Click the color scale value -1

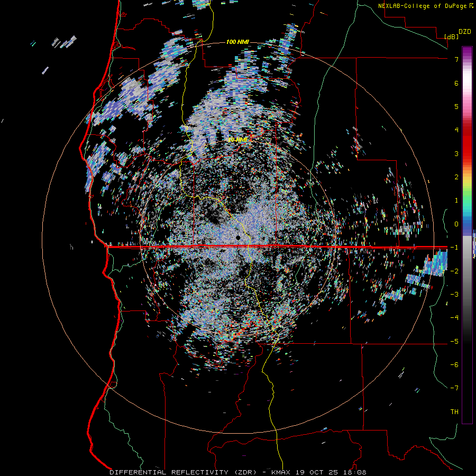(454, 248)
